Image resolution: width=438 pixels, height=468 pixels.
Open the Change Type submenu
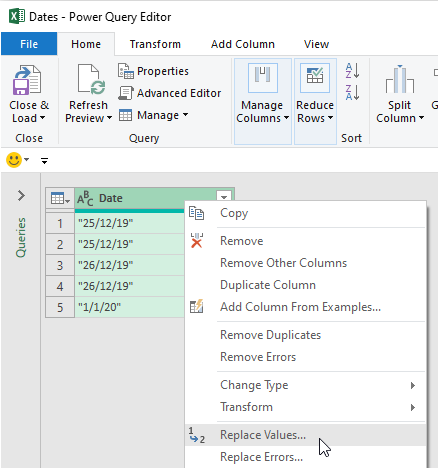pyautogui.click(x=306, y=385)
